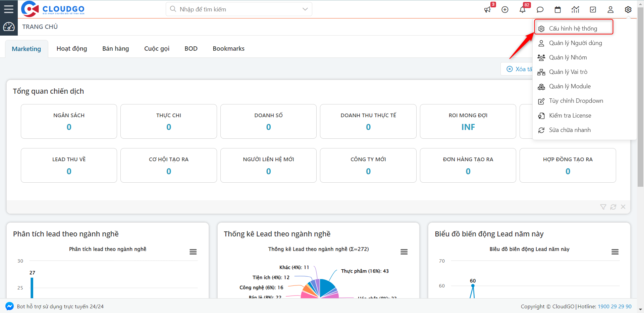
Task: Click the user profile icon
Action: click(610, 10)
